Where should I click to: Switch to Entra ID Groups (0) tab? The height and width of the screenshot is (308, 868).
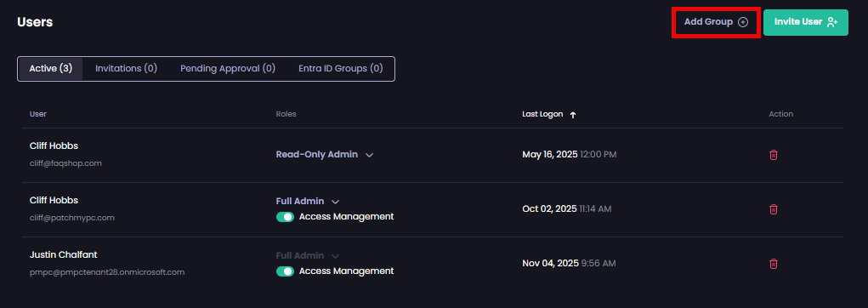[340, 69]
